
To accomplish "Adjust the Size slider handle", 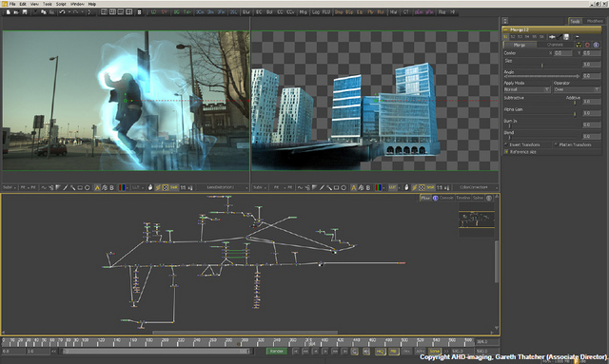I will [542, 66].
